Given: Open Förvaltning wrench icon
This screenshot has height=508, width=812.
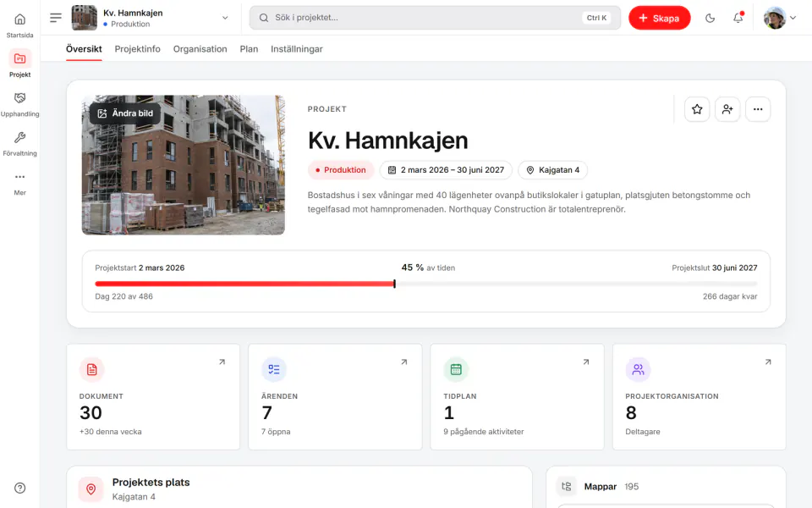Looking at the screenshot, I should (19, 137).
